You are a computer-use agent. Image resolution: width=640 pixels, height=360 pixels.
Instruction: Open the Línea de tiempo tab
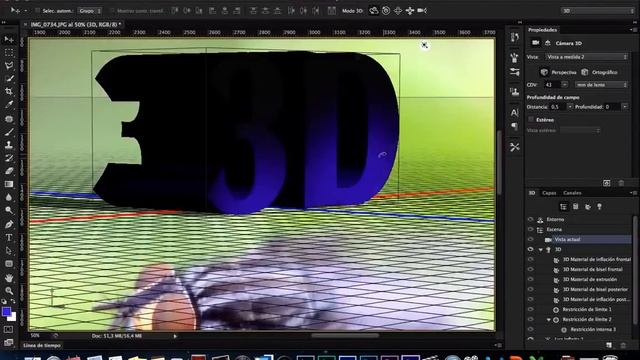pos(42,345)
